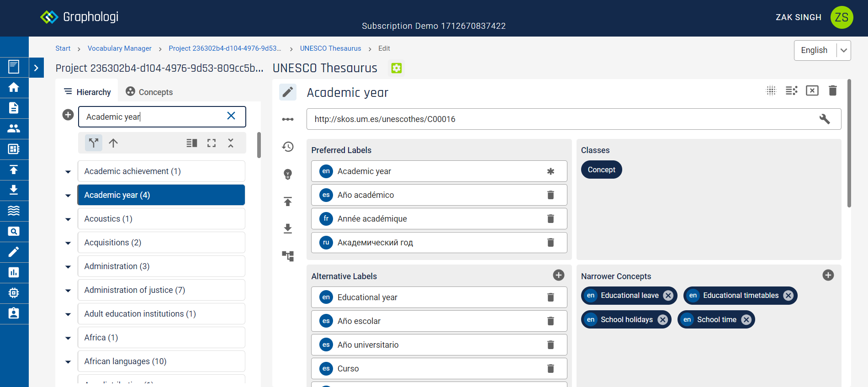Click the upload arrow in concept toolbar
The width and height of the screenshot is (868, 387).
[288, 201]
